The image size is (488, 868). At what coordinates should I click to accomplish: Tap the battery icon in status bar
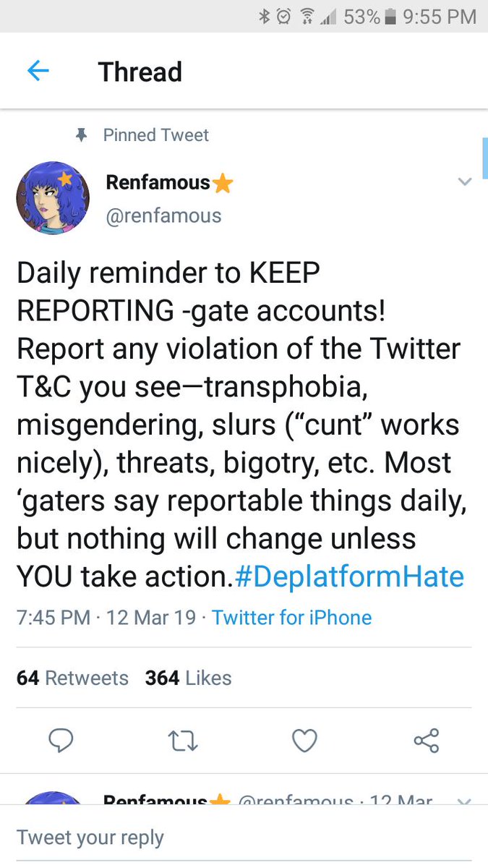pos(390,16)
